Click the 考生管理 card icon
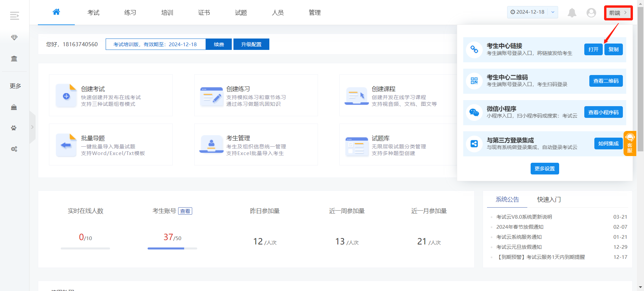The height and width of the screenshot is (291, 644). coord(211,144)
